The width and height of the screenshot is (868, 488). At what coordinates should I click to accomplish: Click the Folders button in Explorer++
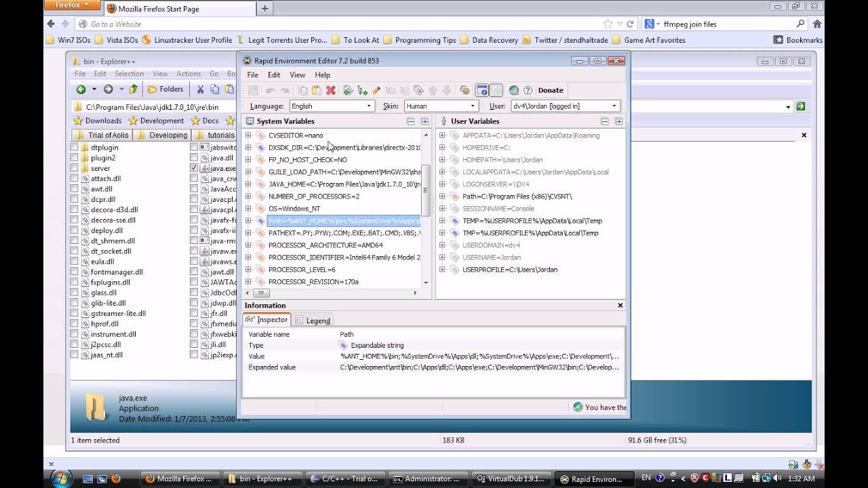(165, 89)
